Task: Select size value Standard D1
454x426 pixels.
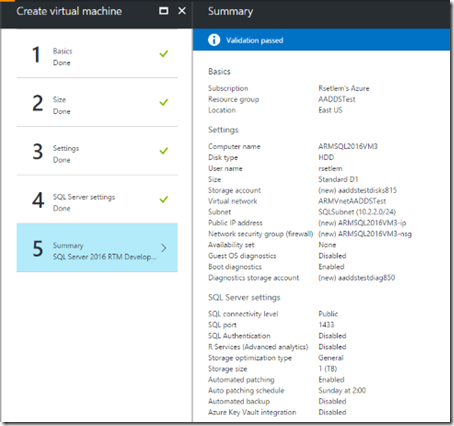Action: [338, 179]
